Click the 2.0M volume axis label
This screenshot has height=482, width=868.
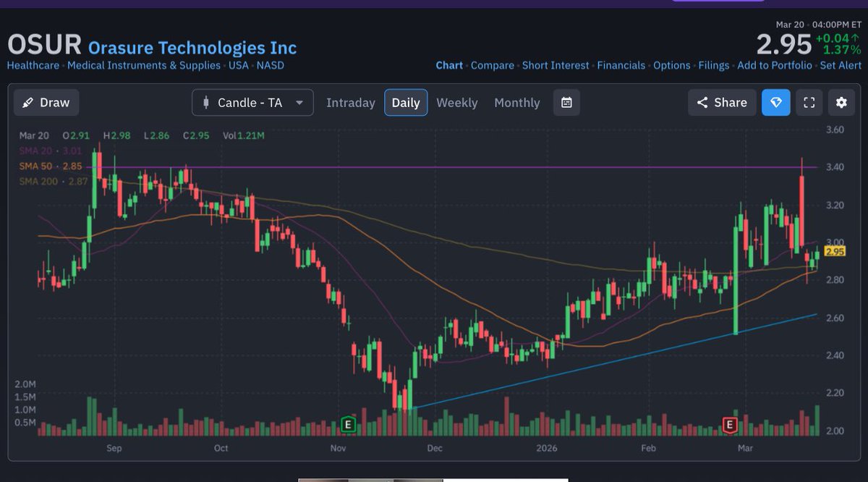(x=25, y=384)
